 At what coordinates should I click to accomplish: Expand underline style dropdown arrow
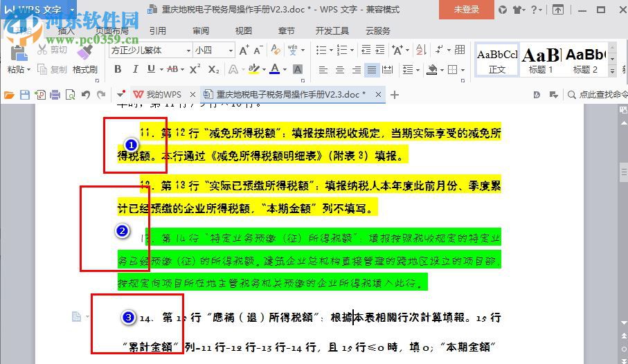click(161, 70)
